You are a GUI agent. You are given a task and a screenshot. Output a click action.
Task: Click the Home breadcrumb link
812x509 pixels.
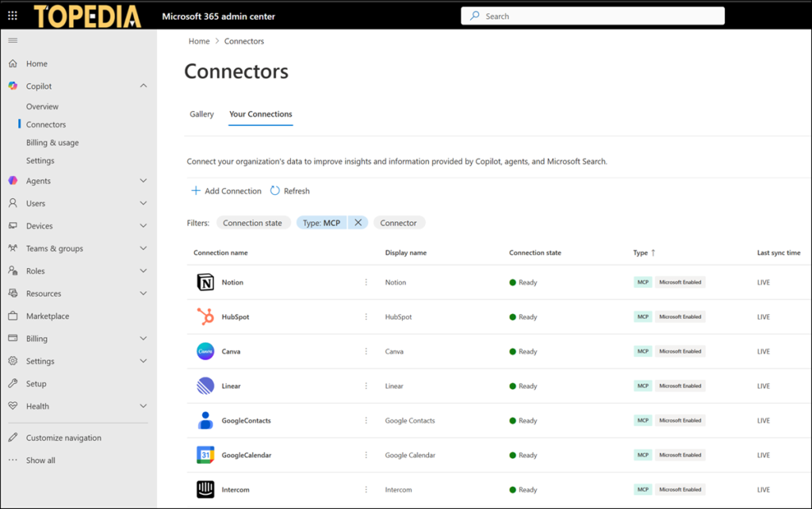point(198,40)
